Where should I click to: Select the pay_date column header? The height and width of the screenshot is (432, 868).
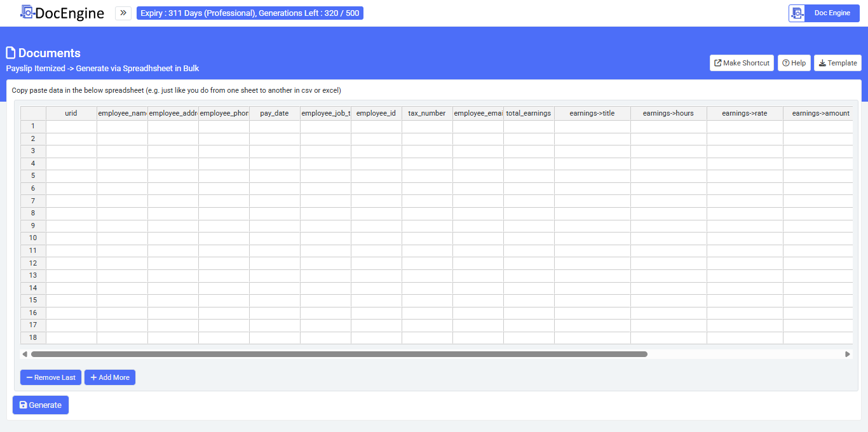275,113
